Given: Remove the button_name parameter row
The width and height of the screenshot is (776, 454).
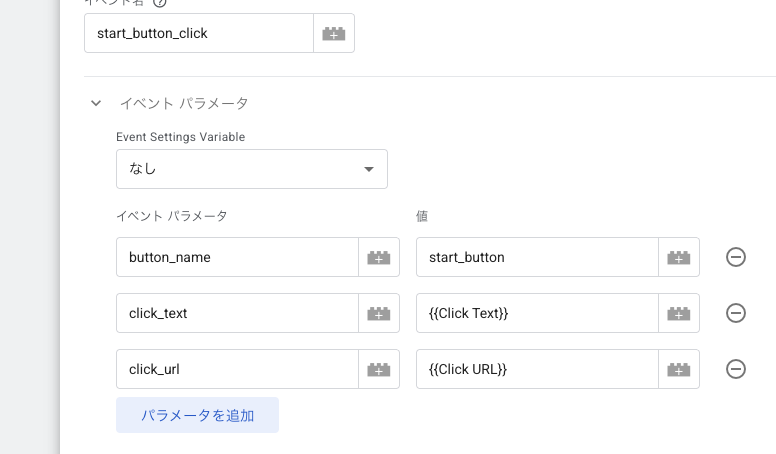Looking at the screenshot, I should click(x=735, y=257).
